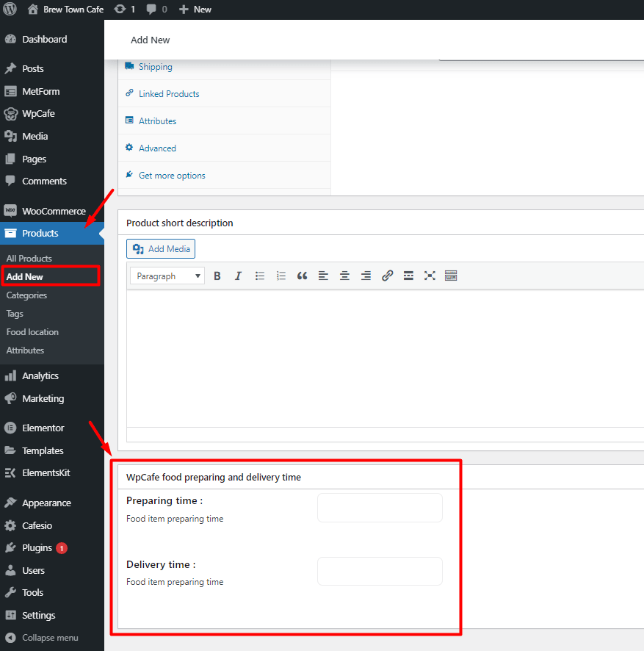
Task: Open Marketing menu
Action: pos(52,398)
